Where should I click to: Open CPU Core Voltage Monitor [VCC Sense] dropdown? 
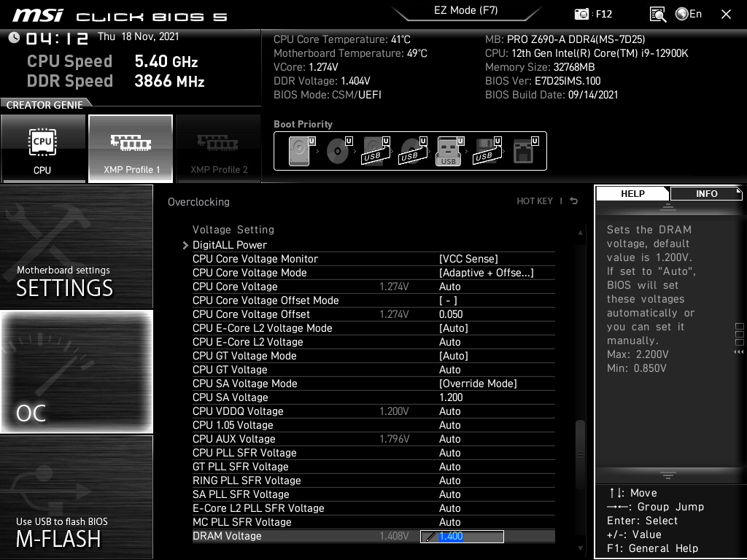click(468, 259)
